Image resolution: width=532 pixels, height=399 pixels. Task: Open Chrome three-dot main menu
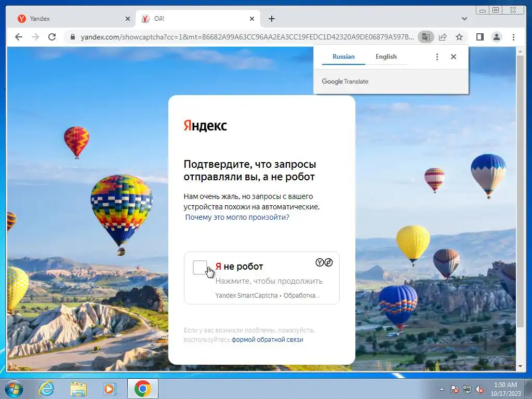513,37
